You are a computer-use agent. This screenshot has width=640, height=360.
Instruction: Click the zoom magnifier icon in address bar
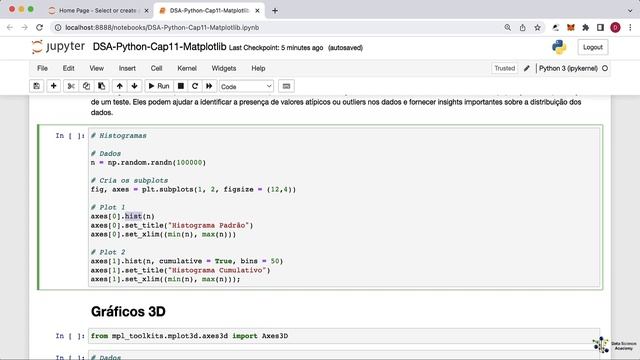point(507,27)
